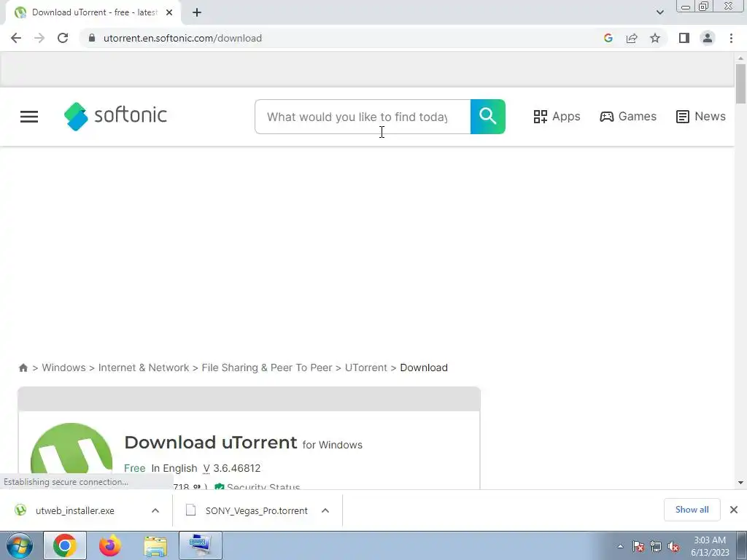This screenshot has width=747, height=560.
Task: Expand options for utweb_installer.exe
Action: click(x=155, y=510)
